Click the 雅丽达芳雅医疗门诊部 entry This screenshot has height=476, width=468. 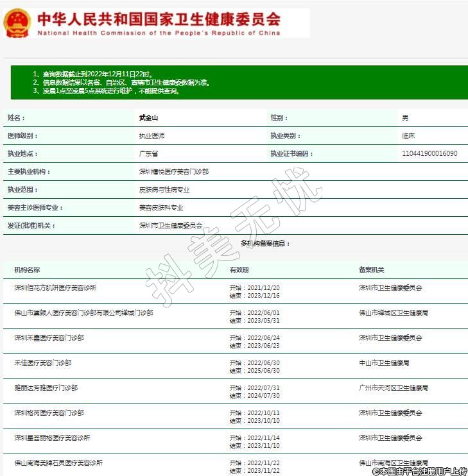[46, 387]
